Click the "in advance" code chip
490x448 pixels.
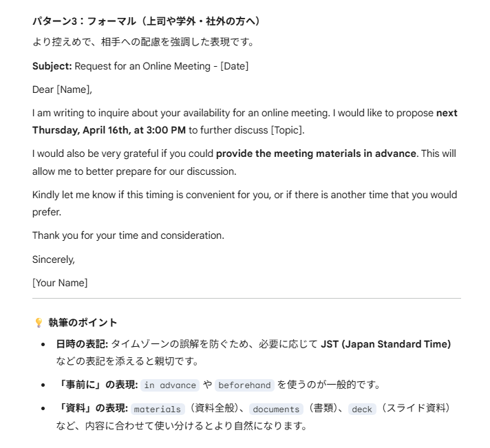(170, 385)
